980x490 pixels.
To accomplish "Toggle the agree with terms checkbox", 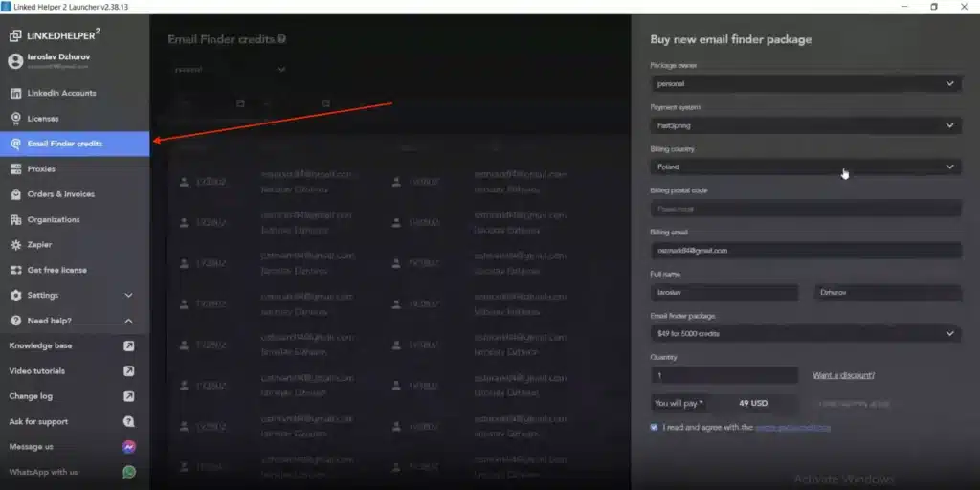I will [x=654, y=428].
